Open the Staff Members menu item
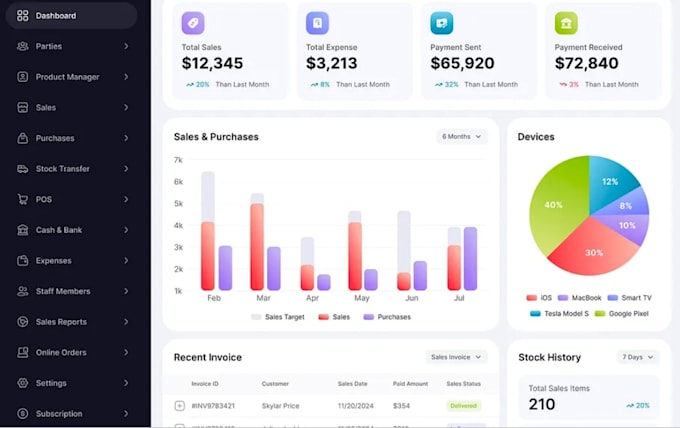Viewport: 680px width, 428px height. click(x=72, y=291)
